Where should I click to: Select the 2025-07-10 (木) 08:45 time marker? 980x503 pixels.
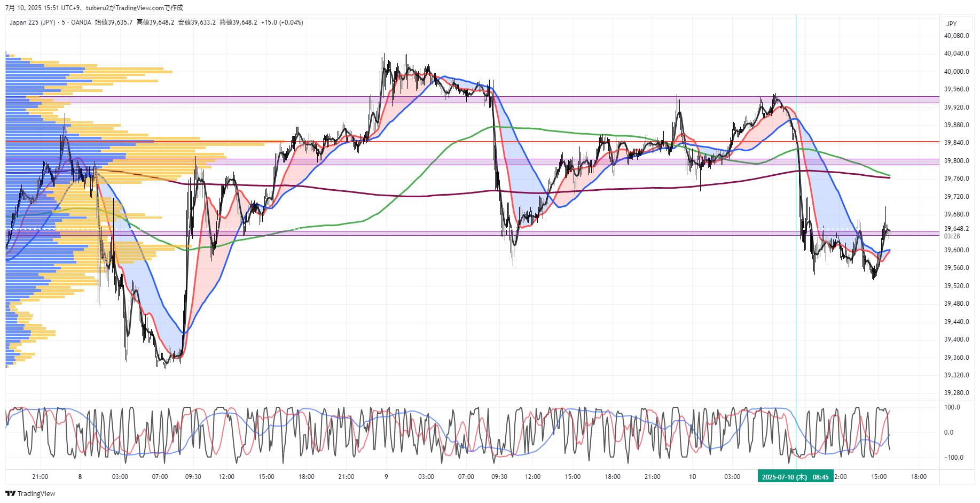coord(795,477)
